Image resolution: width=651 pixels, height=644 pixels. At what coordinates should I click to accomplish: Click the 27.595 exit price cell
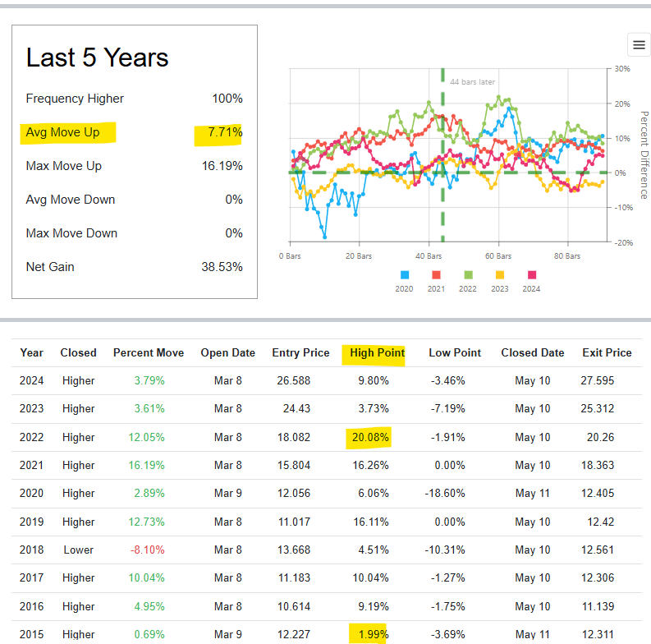[598, 380]
